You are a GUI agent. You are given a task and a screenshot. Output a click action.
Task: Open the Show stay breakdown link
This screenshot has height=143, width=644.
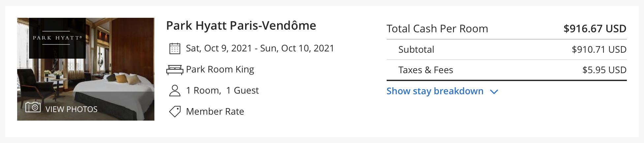pyautogui.click(x=435, y=91)
